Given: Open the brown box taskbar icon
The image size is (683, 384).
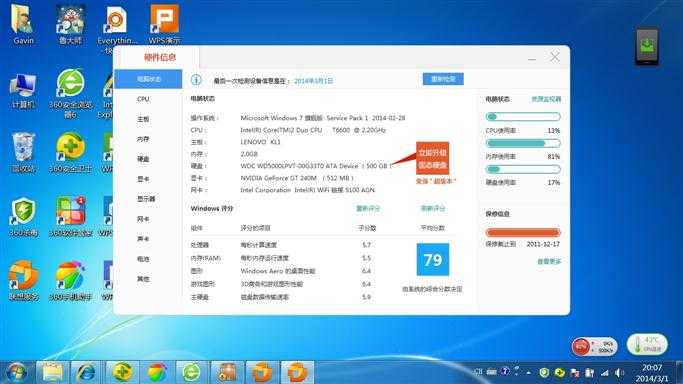Looking at the screenshot, I should (x=227, y=373).
